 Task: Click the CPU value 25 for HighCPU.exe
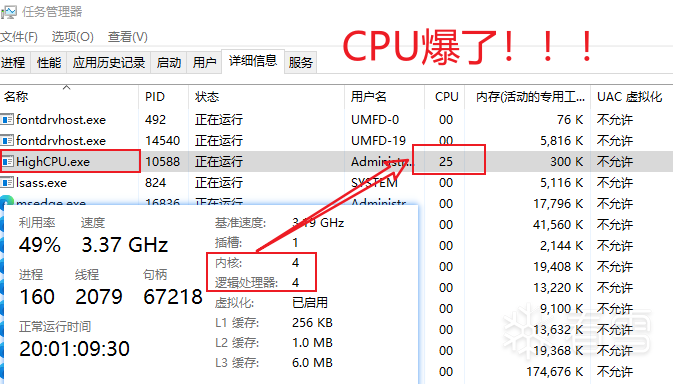click(x=446, y=161)
